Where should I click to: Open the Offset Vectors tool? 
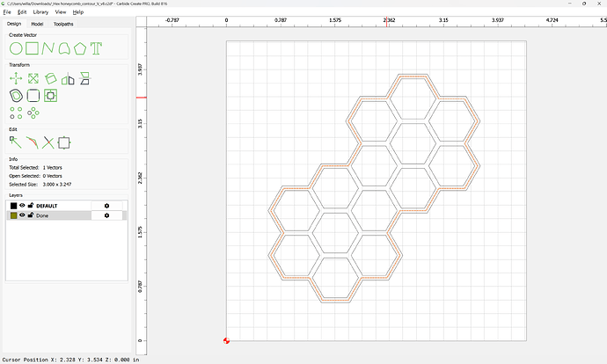(16, 96)
